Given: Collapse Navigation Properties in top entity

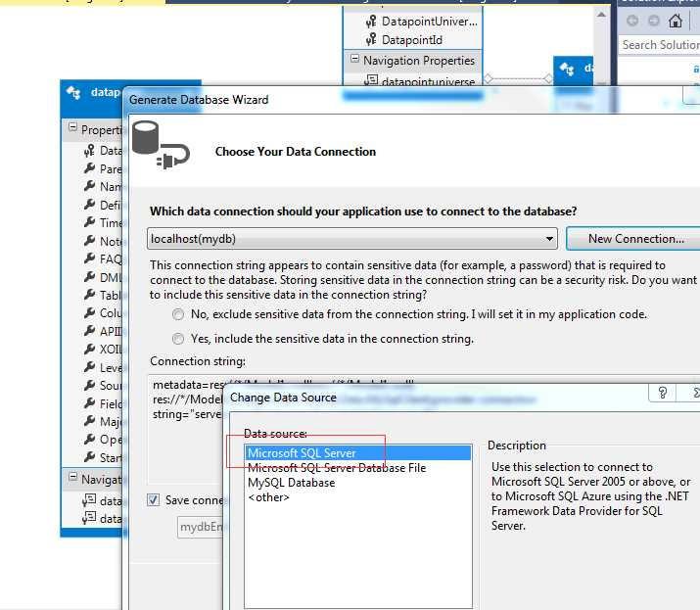Looking at the screenshot, I should pyautogui.click(x=355, y=59).
